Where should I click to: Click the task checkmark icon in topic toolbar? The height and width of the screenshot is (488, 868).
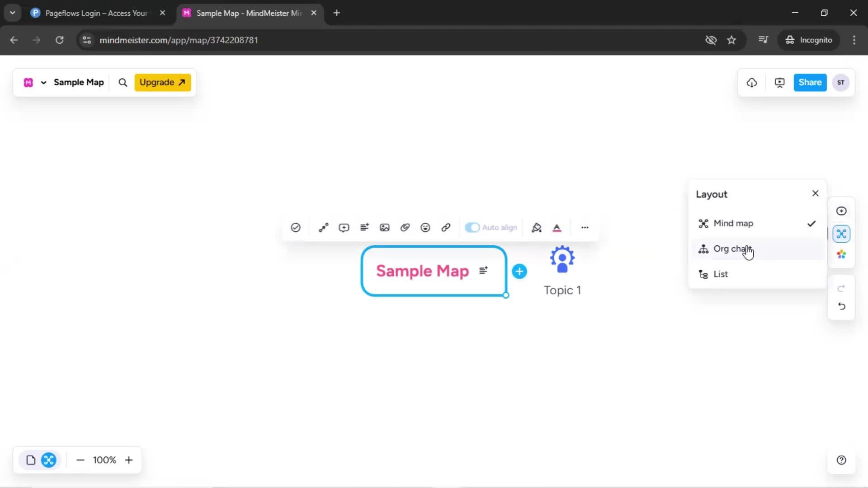tap(296, 228)
